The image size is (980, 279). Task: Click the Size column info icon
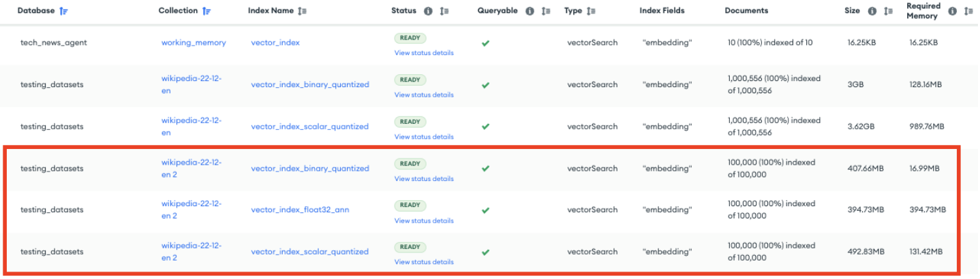(872, 11)
